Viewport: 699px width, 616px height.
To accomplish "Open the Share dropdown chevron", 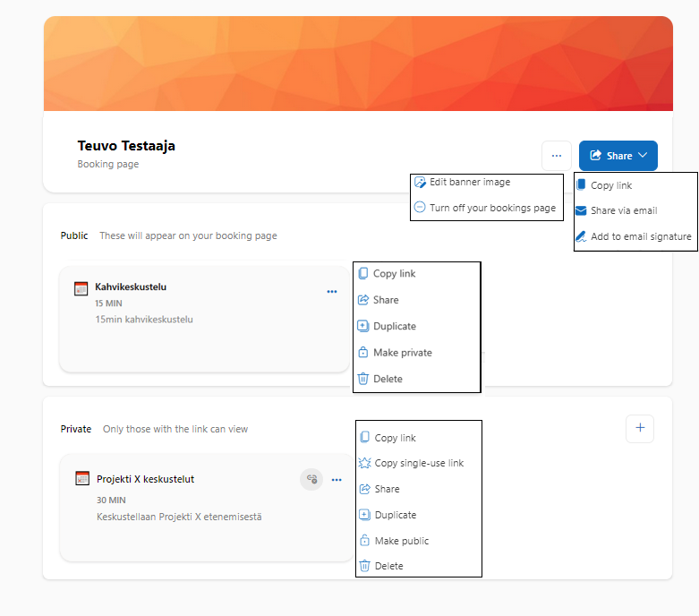I will [643, 155].
